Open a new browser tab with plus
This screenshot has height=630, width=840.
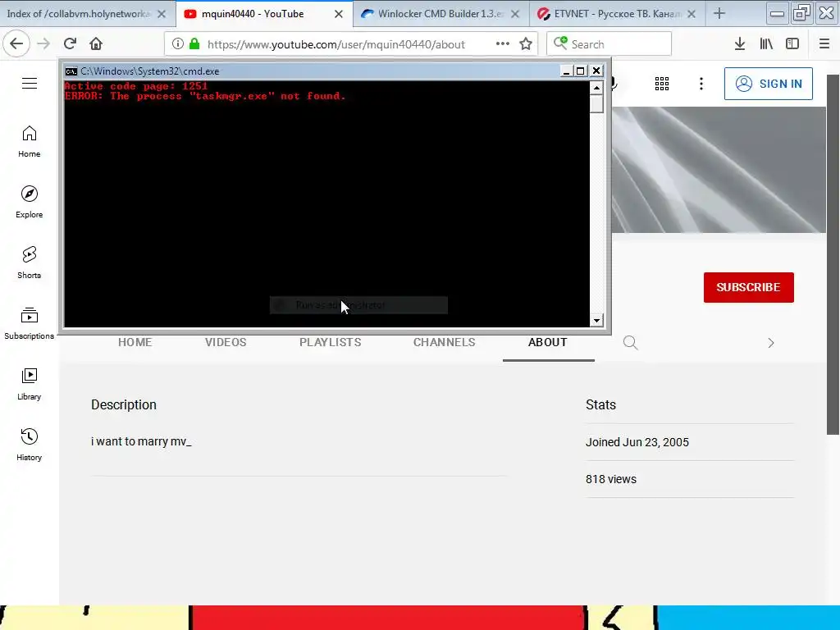(719, 14)
